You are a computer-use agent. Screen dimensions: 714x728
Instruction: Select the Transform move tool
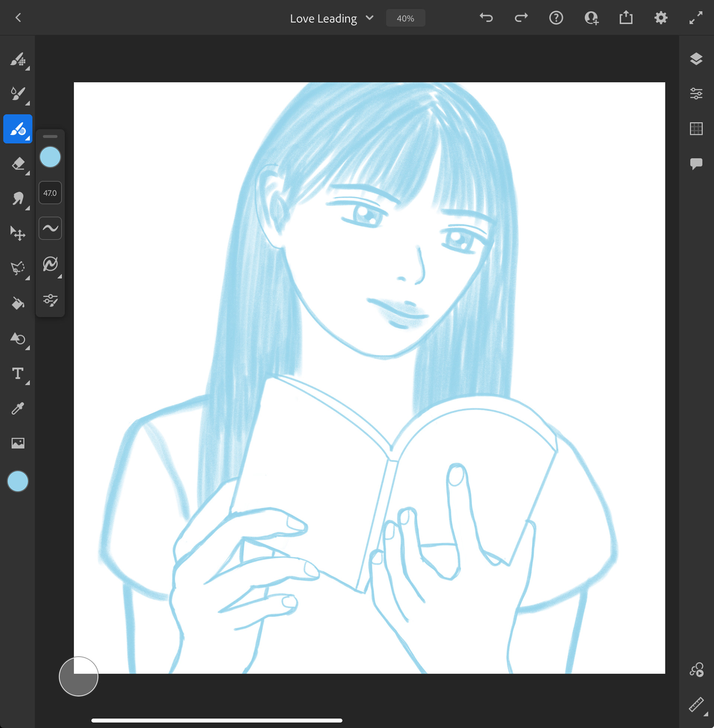tap(17, 234)
